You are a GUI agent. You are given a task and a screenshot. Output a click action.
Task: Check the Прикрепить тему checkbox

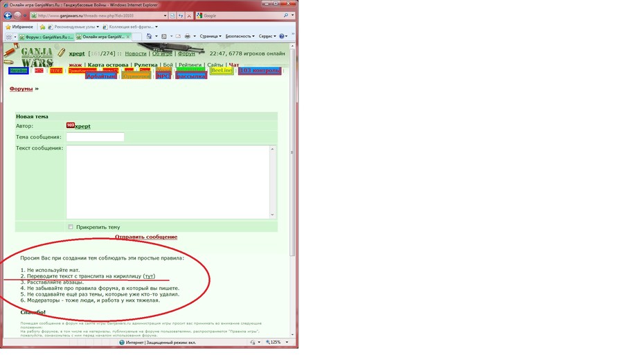[x=71, y=226]
